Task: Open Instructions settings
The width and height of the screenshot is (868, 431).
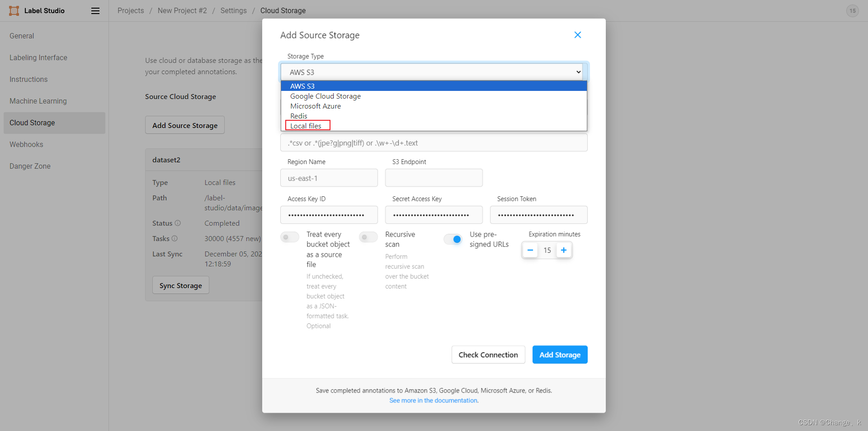Action: pyautogui.click(x=54, y=79)
